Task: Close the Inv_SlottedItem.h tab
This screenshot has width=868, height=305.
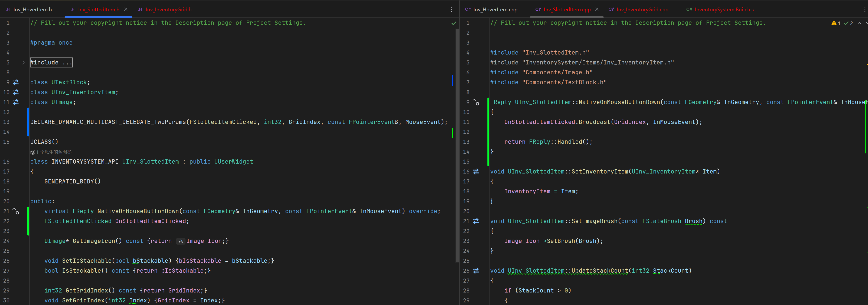Action: click(126, 9)
